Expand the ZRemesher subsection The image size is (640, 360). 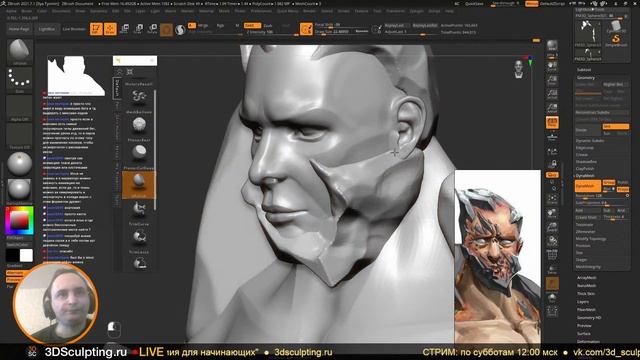(x=585, y=231)
